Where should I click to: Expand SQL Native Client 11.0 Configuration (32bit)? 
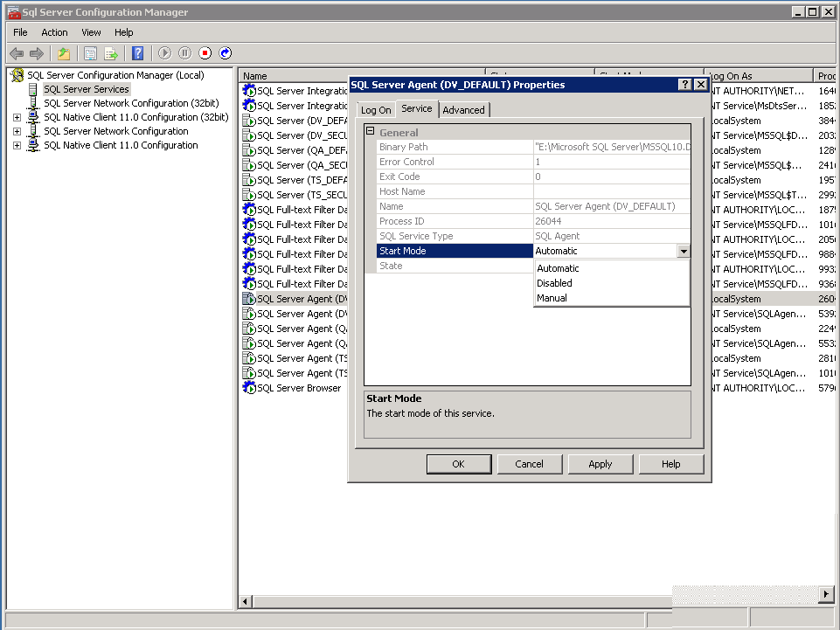click(17, 117)
